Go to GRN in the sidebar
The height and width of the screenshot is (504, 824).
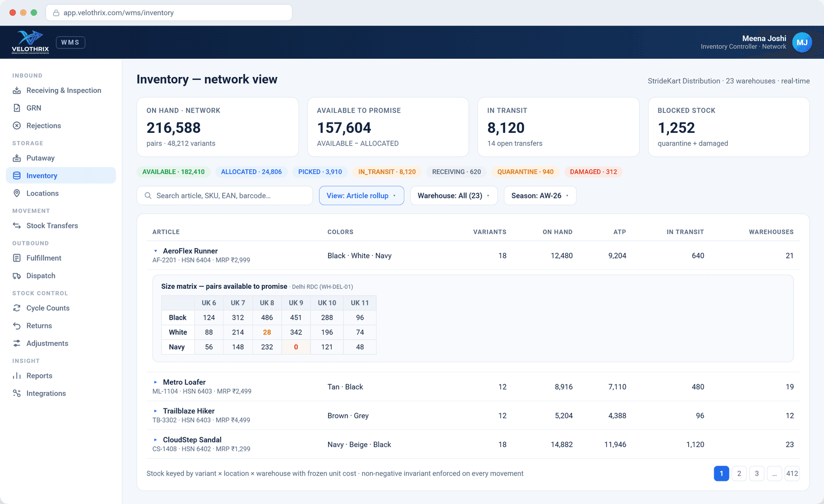coord(61,108)
